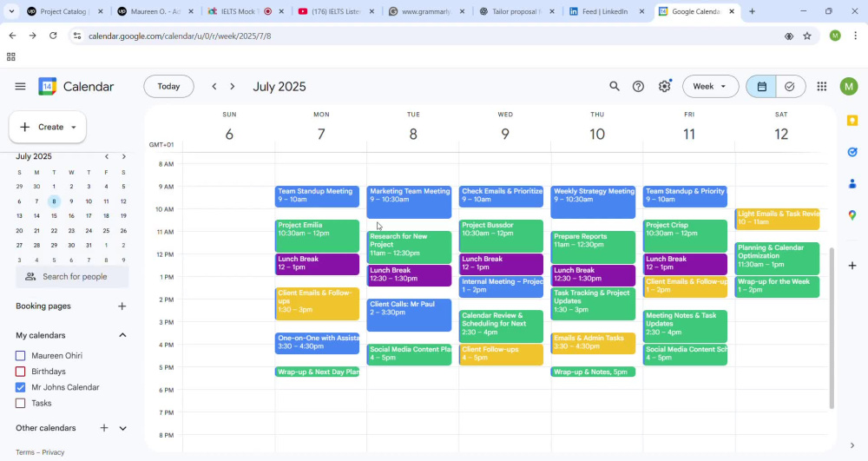Open Google Maps side panel icon
Image resolution: width=868 pixels, height=461 pixels.
852,215
